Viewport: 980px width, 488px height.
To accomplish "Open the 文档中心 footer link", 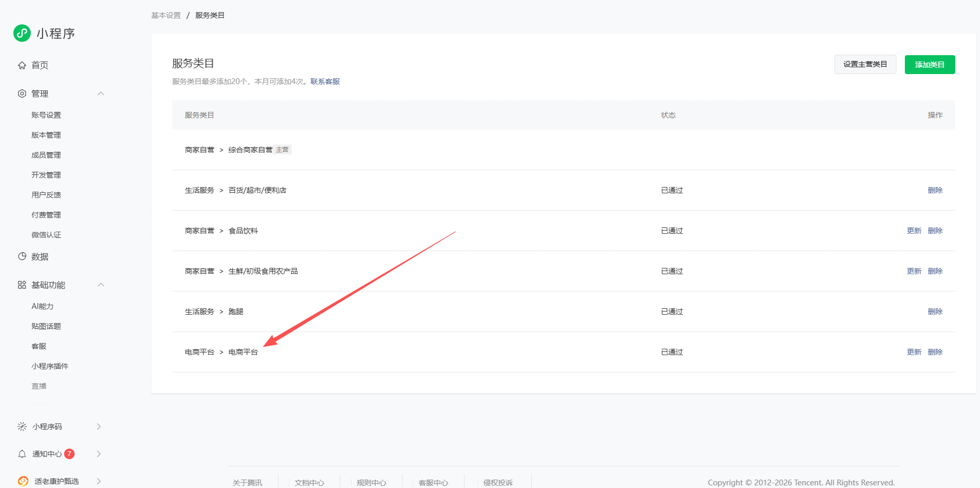I will pyautogui.click(x=310, y=483).
